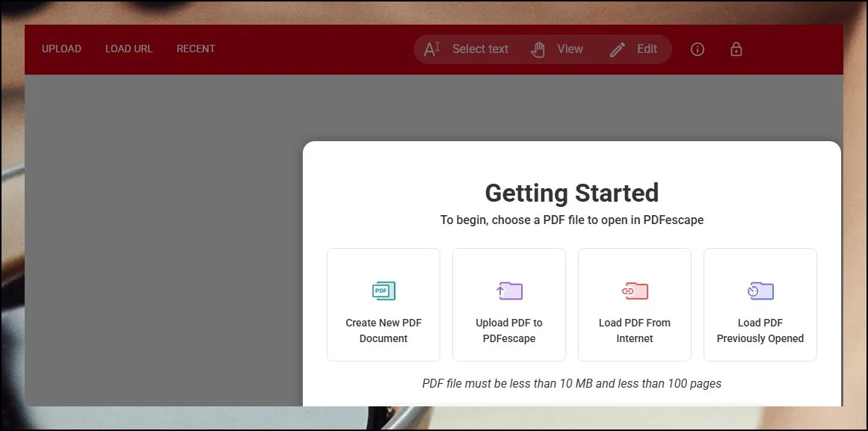Select Load PDF From Internet text

[x=635, y=331]
